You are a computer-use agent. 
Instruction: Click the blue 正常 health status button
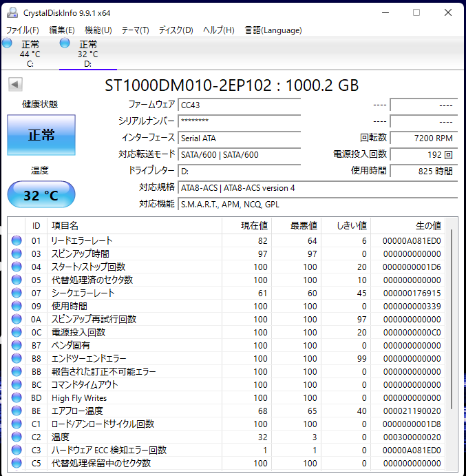pos(41,135)
